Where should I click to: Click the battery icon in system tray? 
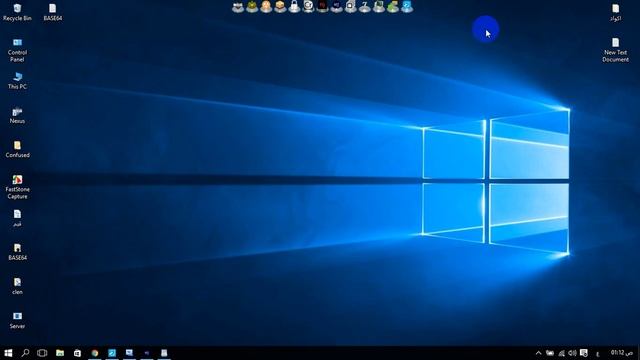point(550,353)
